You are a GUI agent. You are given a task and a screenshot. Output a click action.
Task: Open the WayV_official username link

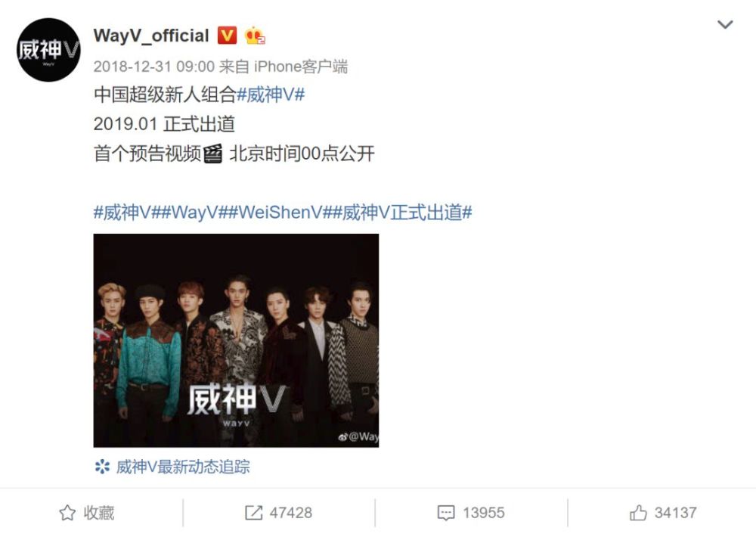pyautogui.click(x=151, y=36)
